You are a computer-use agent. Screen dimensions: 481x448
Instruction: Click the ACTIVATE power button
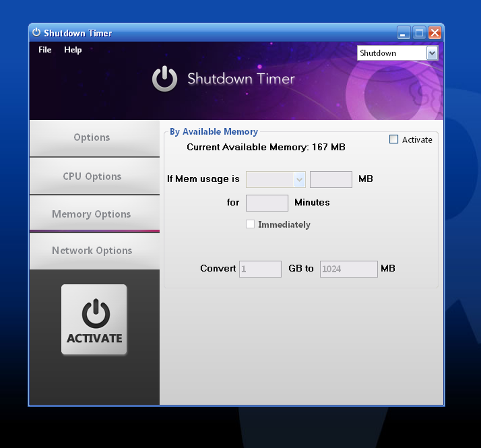[94, 319]
